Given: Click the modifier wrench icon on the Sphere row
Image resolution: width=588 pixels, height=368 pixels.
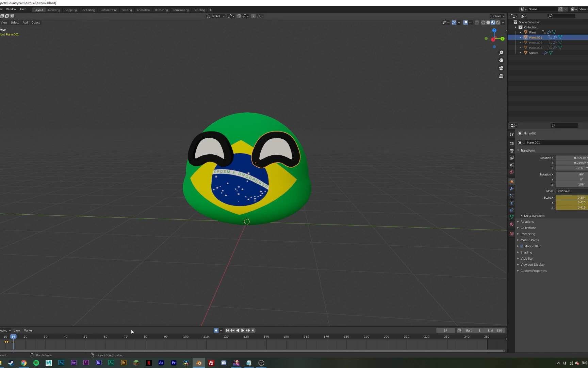Looking at the screenshot, I should click(x=545, y=53).
